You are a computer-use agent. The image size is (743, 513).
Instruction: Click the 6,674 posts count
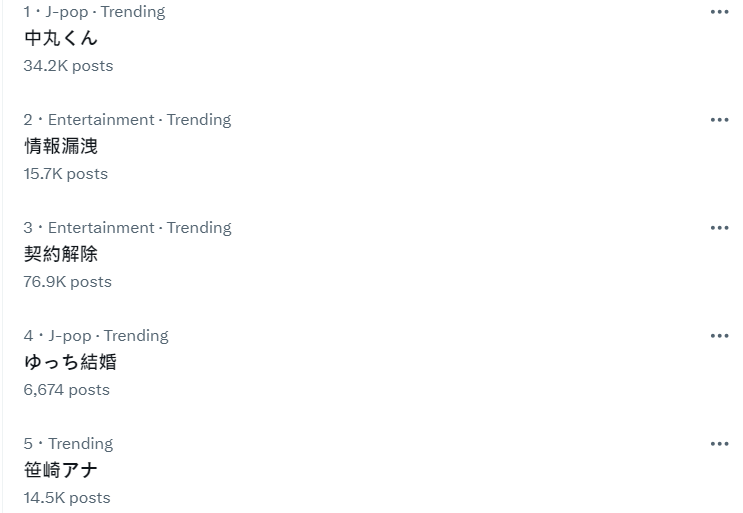pyautogui.click(x=66, y=390)
